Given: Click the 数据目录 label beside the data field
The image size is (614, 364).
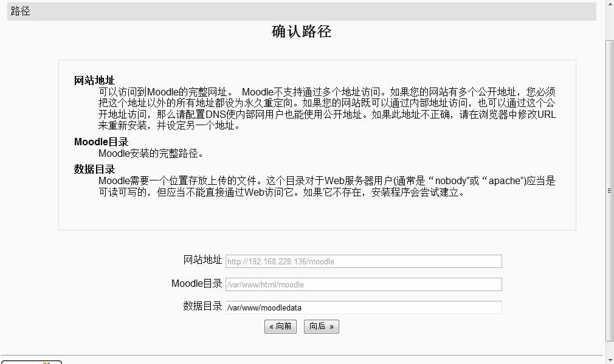Looking at the screenshot, I should tap(202, 306).
